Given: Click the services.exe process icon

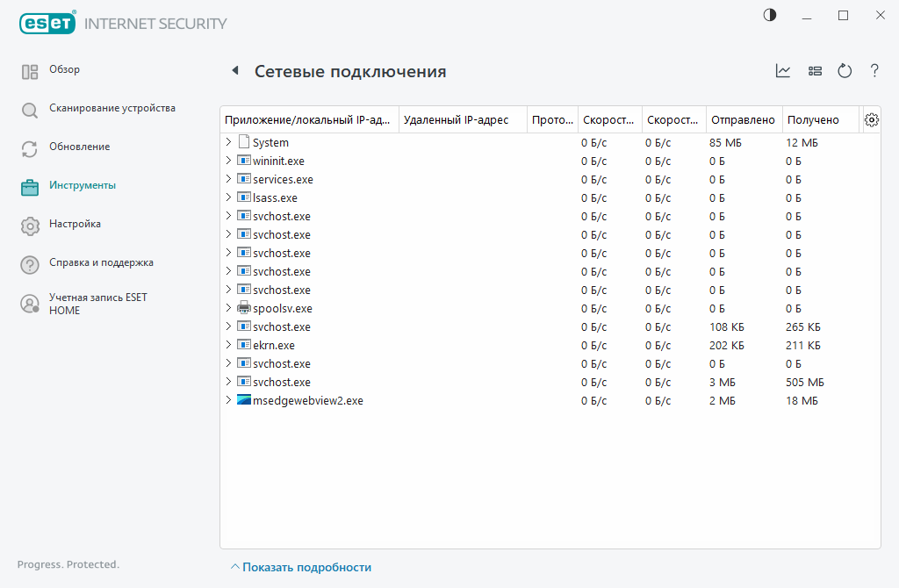Looking at the screenshot, I should pyautogui.click(x=244, y=179).
